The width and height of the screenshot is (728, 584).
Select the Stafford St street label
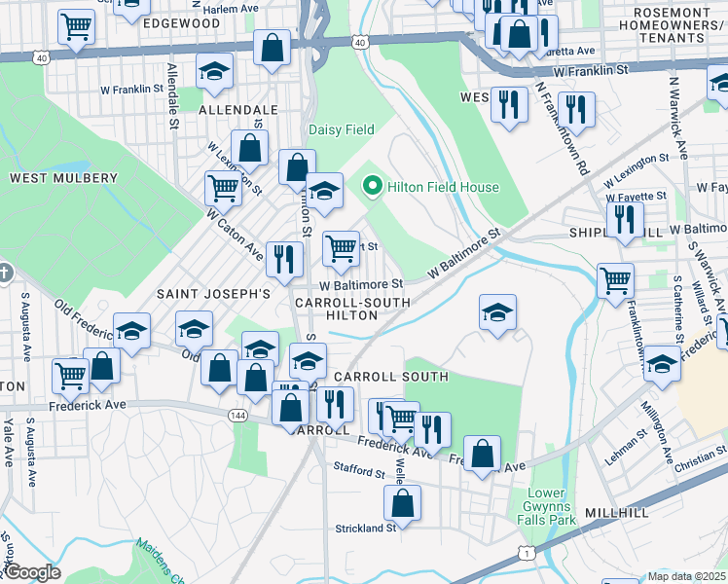click(x=359, y=470)
